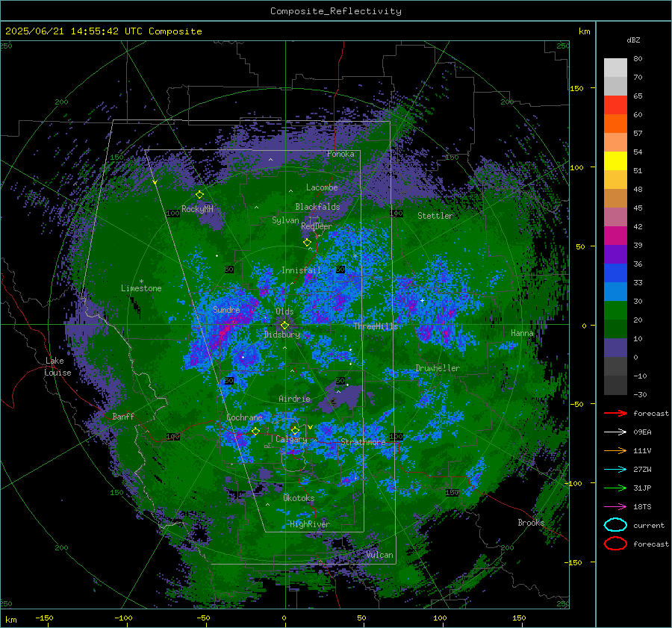Click the Vulcan town label
Screen dimensions: 672x628
[x=379, y=555]
